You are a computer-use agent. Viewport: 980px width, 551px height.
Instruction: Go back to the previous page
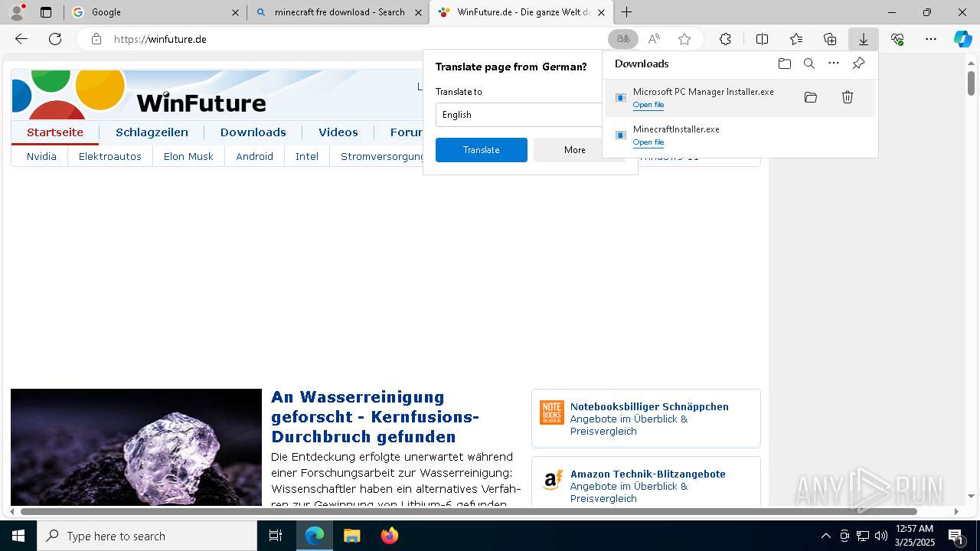21,39
